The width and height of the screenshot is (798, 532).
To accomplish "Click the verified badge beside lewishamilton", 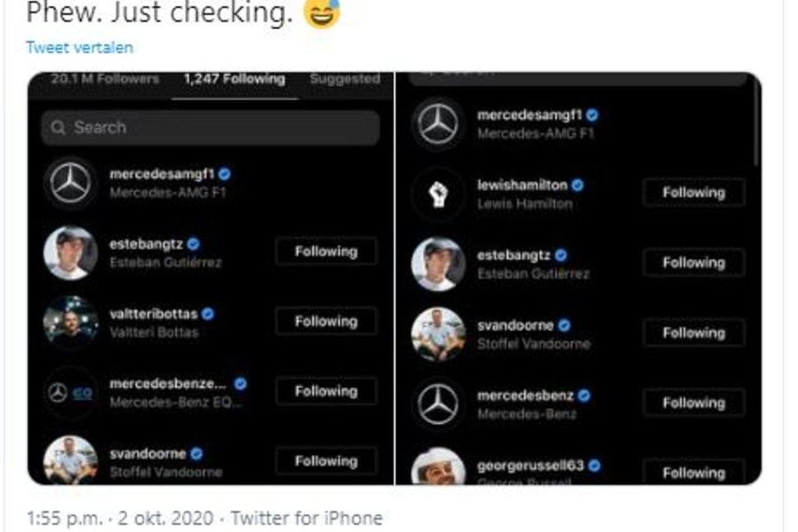I will (577, 186).
